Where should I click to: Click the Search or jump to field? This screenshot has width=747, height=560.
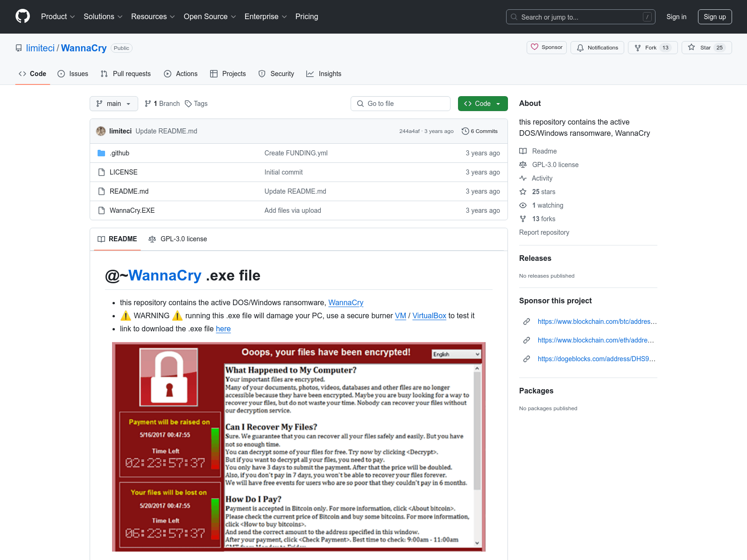pos(581,17)
